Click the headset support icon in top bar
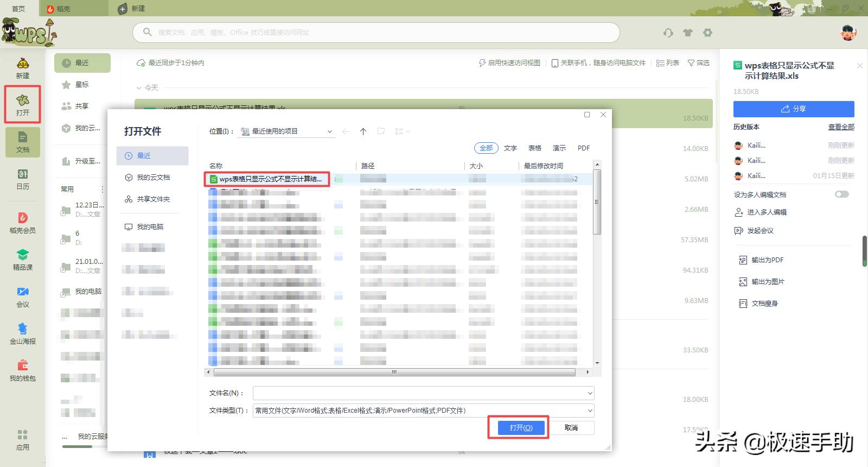 668,33
